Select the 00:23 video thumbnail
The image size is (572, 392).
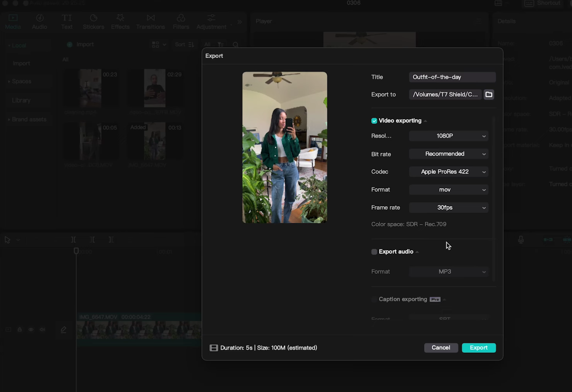(91, 88)
